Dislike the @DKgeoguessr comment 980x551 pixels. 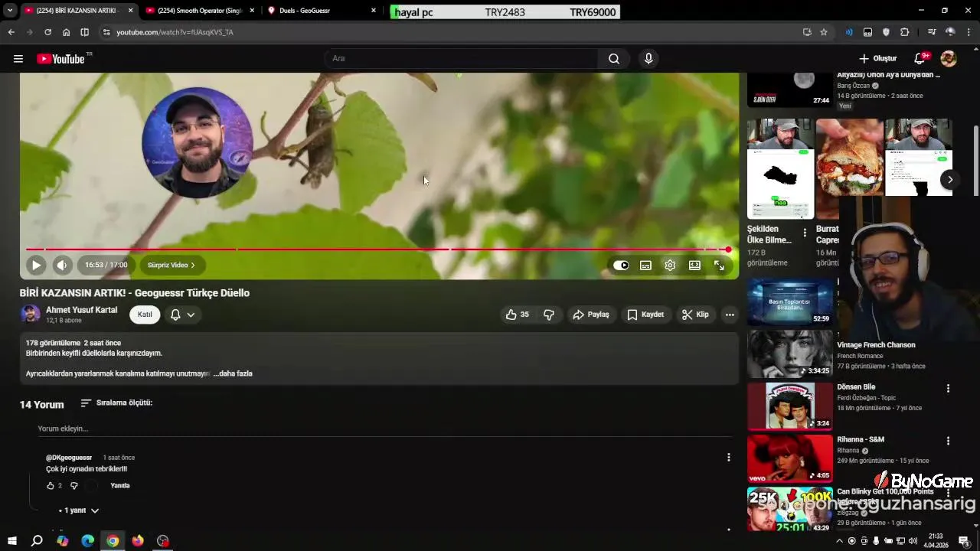[74, 485]
